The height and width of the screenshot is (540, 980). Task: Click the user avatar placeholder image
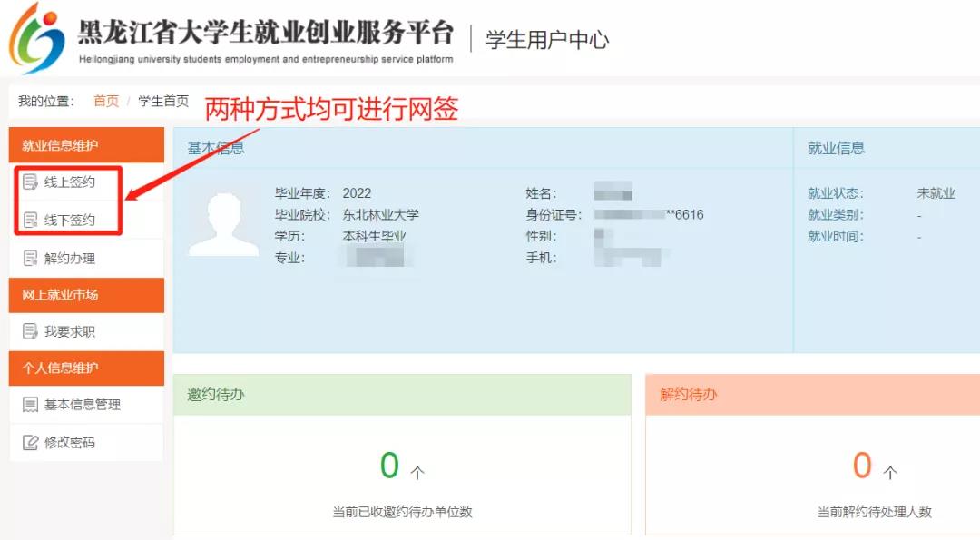(x=223, y=224)
